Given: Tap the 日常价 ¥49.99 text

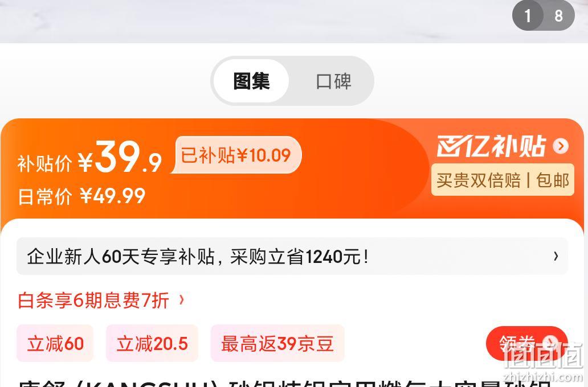Looking at the screenshot, I should [x=81, y=196].
